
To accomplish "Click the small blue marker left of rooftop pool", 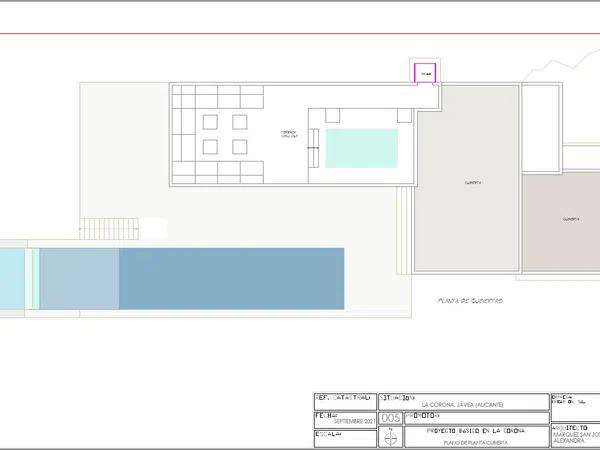I will (313, 148).
